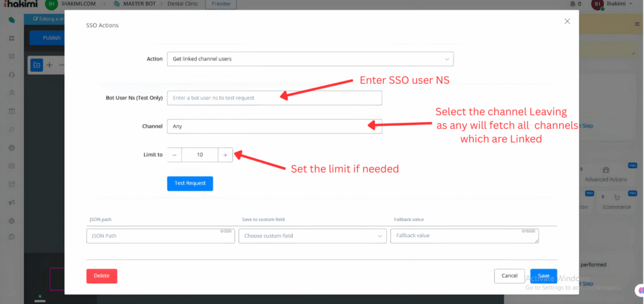Decrease the limit with the minus button

pyautogui.click(x=174, y=155)
